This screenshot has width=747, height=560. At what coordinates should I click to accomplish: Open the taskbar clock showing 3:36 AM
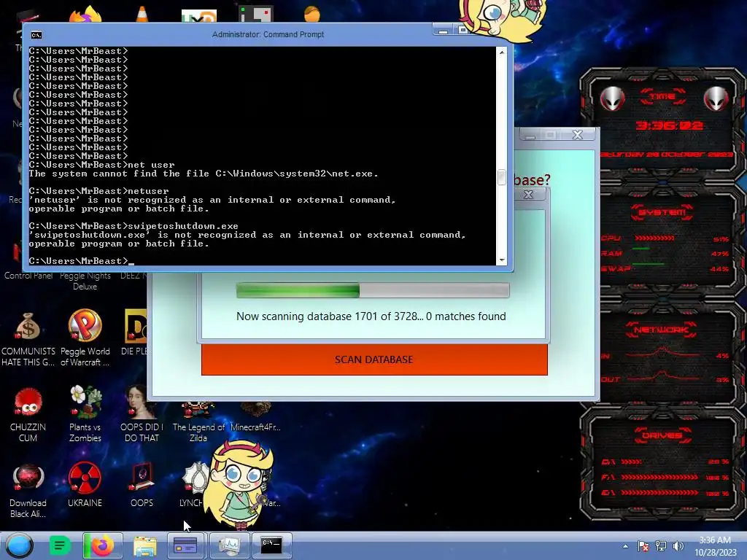(x=715, y=546)
